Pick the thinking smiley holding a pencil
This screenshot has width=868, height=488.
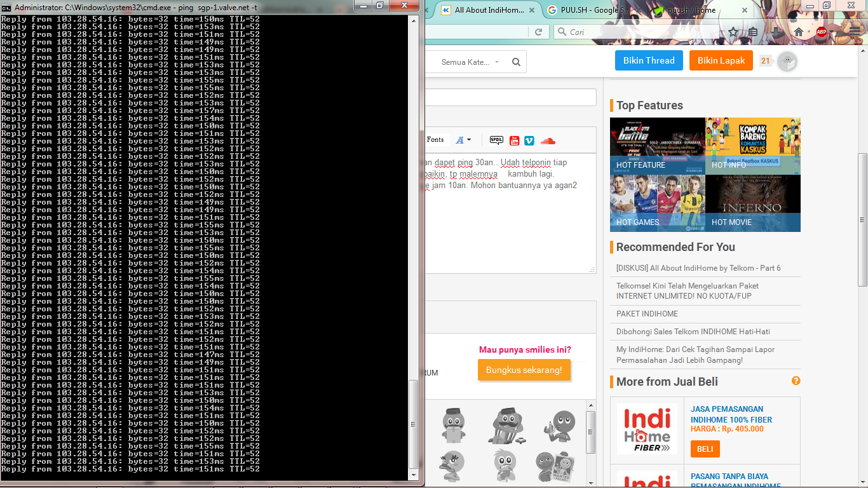coord(560,426)
